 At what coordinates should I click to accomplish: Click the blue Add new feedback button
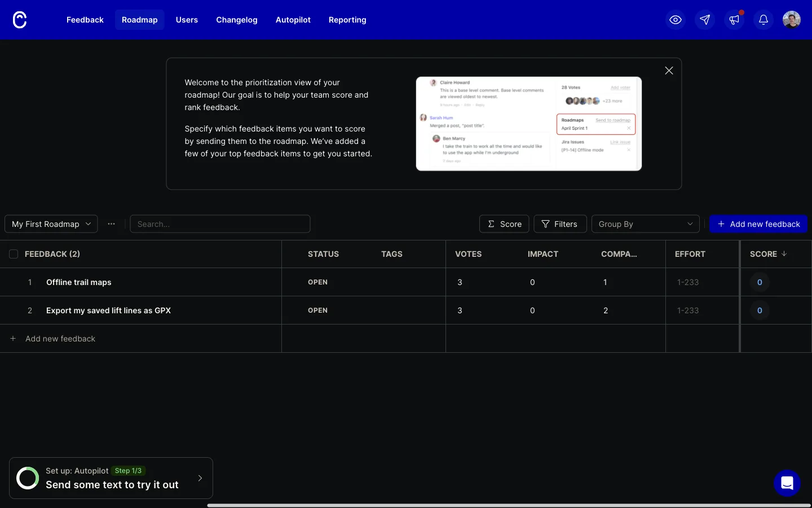click(758, 224)
